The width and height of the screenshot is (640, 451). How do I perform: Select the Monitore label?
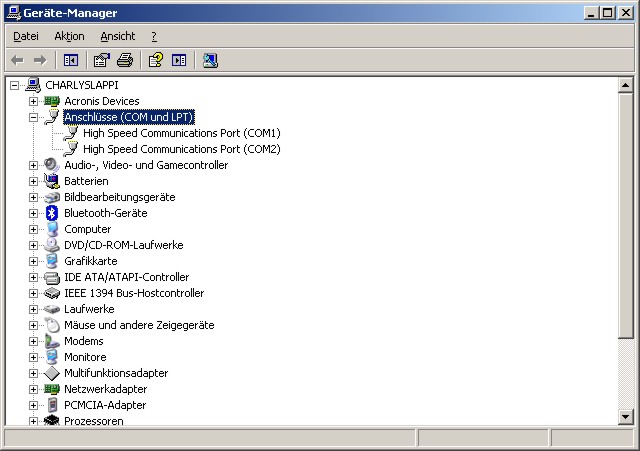coord(85,357)
